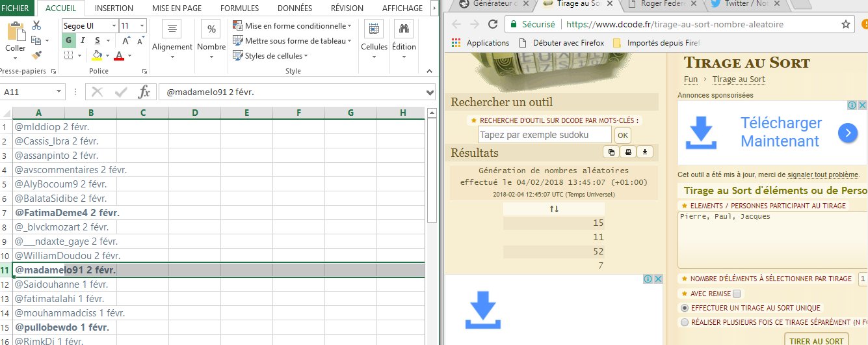
Task: Select row 5 header in Excel
Action: tap(6, 184)
